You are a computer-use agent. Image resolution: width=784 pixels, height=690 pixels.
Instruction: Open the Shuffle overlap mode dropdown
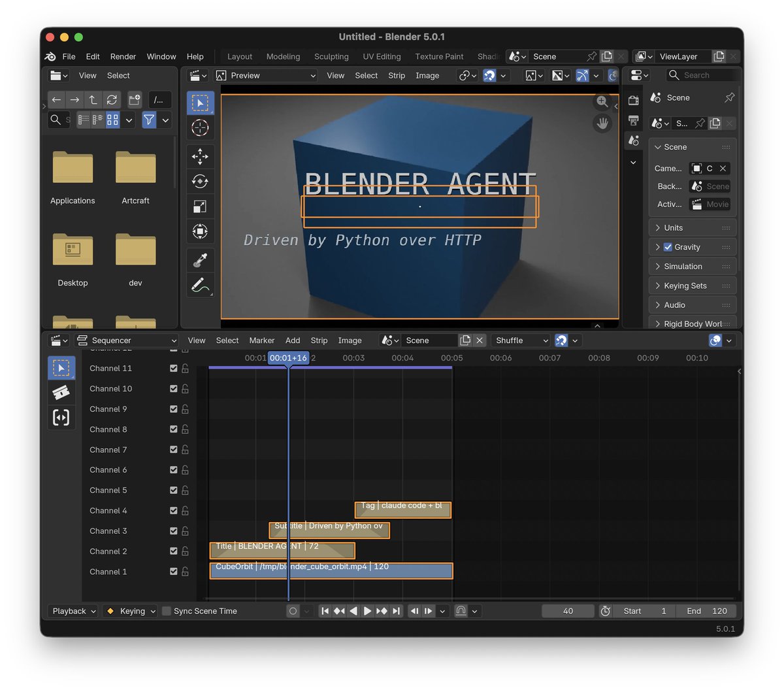[x=521, y=340]
